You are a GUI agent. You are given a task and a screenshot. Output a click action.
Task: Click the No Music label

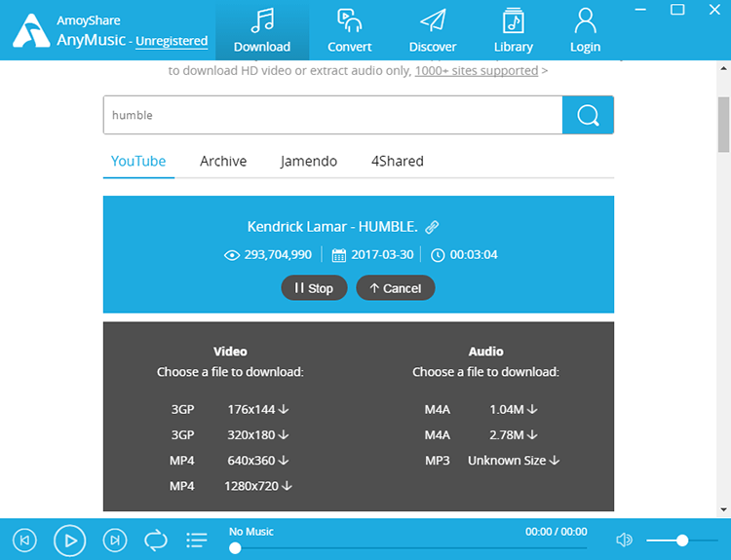point(251,532)
